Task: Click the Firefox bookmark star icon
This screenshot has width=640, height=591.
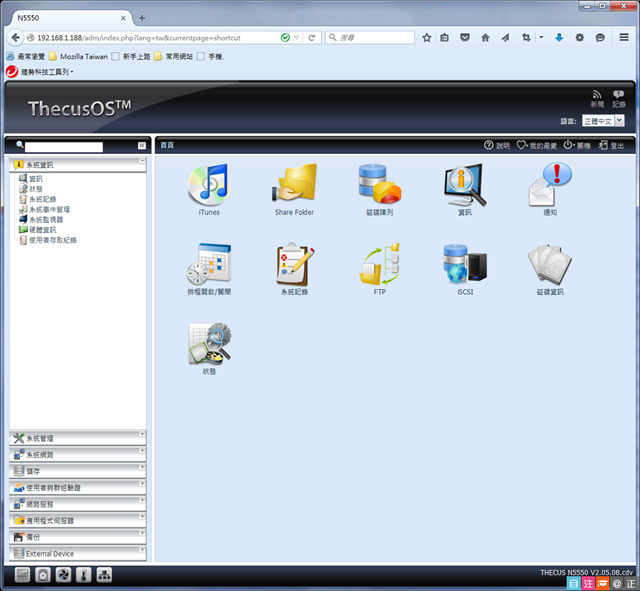Action: pos(427,38)
